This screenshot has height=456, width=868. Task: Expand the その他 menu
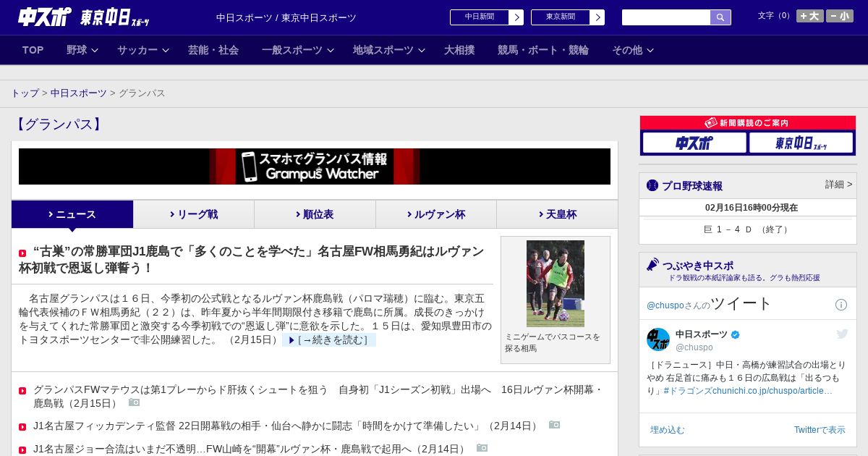pos(632,50)
